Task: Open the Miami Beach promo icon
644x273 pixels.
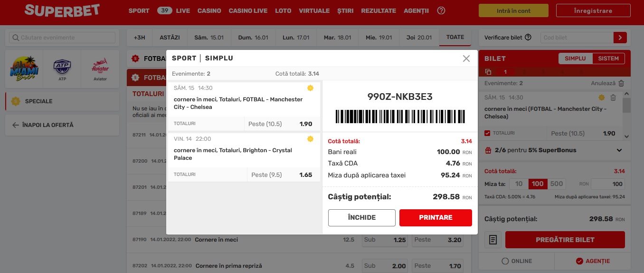Action: pyautogui.click(x=24, y=68)
